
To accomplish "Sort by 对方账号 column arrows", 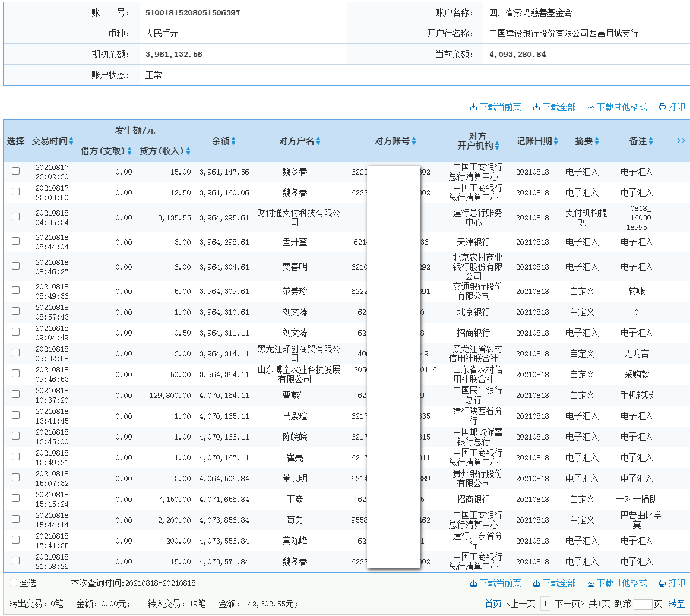I will (414, 141).
